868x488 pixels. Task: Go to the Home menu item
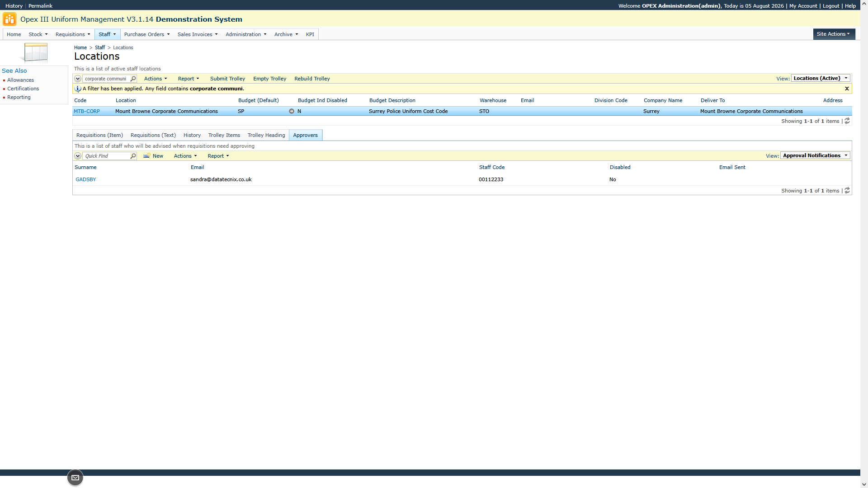pyautogui.click(x=14, y=34)
